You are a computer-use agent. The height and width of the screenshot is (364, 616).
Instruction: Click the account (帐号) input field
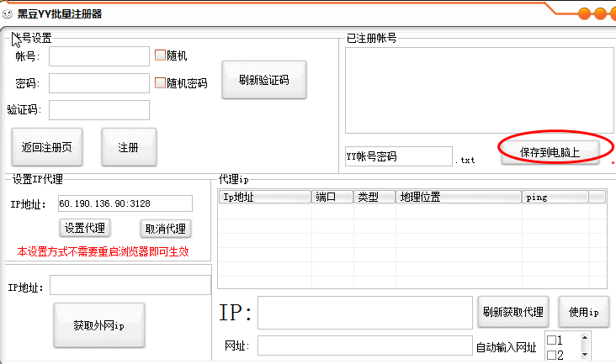coord(99,56)
